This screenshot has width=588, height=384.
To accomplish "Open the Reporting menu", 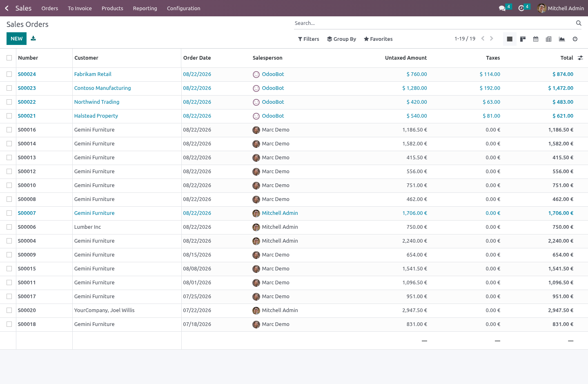I will (x=145, y=8).
